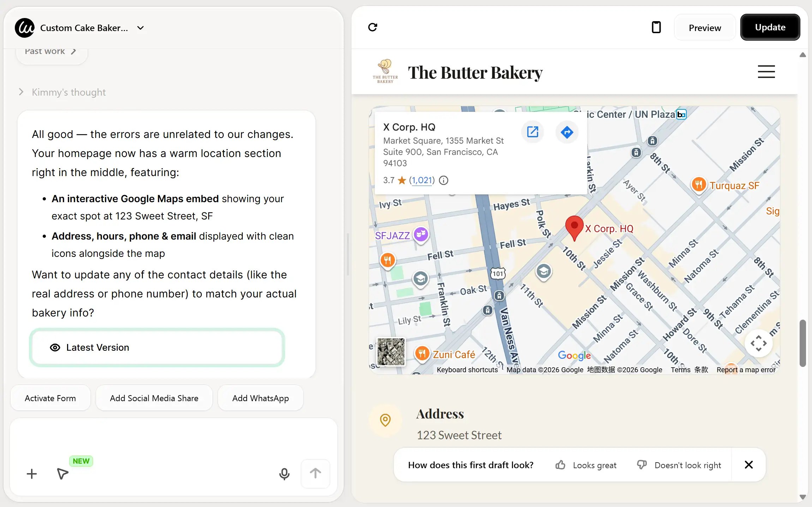Toggle mobile device preview icon
Screen dimensions: 812x507
coord(656,27)
